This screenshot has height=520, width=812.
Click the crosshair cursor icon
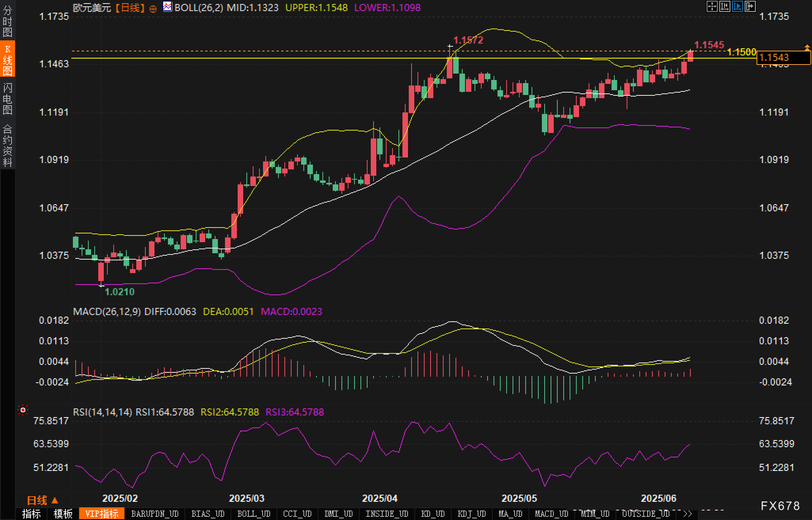click(x=712, y=6)
